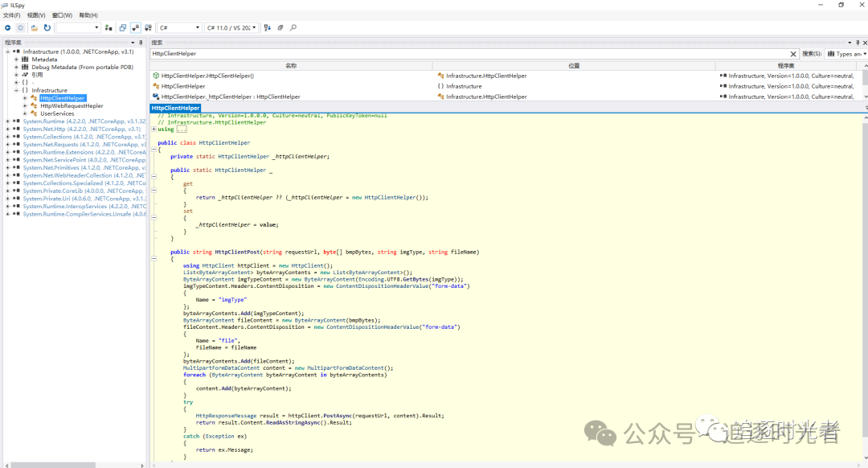Expand the System.Net.Http assembly node
The image size is (868, 468).
(7, 129)
